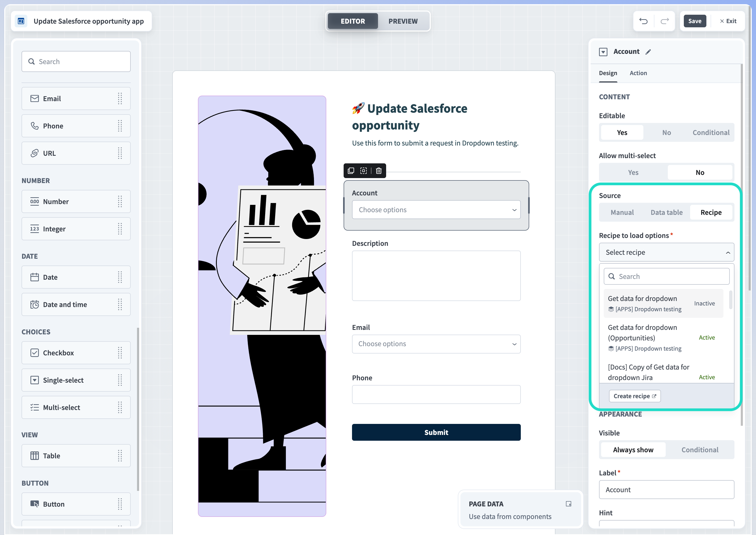This screenshot has height=535, width=756.
Task: Collapse the Select recipe dropdown
Action: 666,252
